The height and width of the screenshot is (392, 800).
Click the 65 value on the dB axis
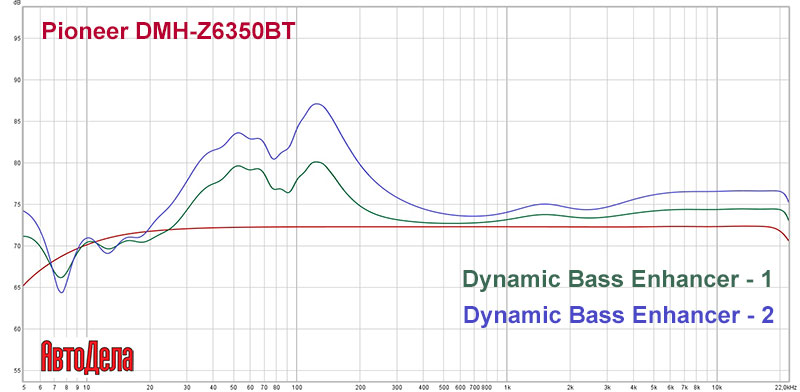click(x=17, y=288)
